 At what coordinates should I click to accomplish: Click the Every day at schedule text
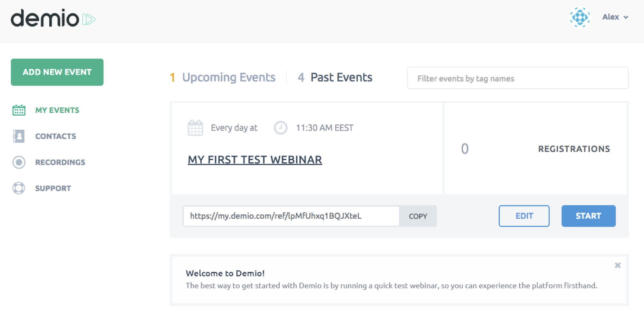(234, 128)
